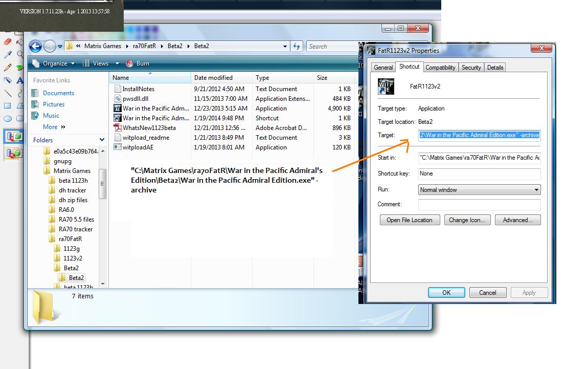Viewport: 588px width, 369px height.
Task: Click the Explorer forward navigation arrow
Action: [x=50, y=46]
